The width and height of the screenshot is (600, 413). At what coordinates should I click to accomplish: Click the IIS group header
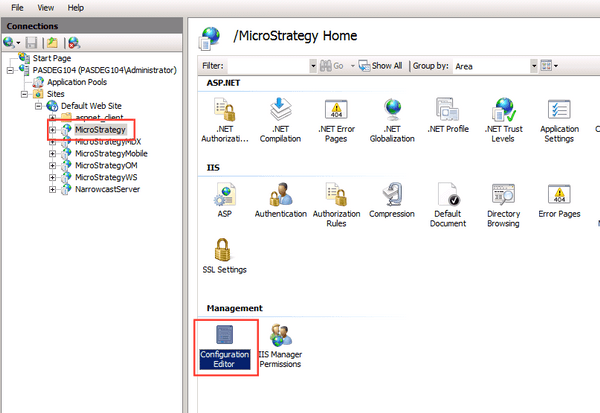click(213, 168)
